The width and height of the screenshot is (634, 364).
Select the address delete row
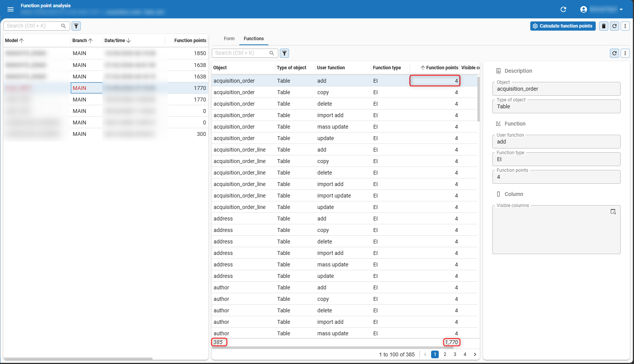coord(345,242)
